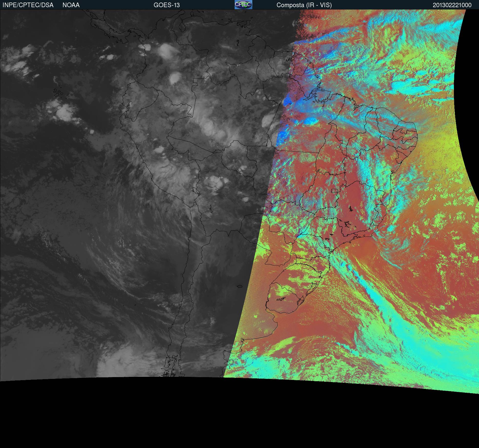Click the 201302221000 timestamp
Image resolution: width=479 pixels, height=448 pixels.
pyautogui.click(x=452, y=5)
